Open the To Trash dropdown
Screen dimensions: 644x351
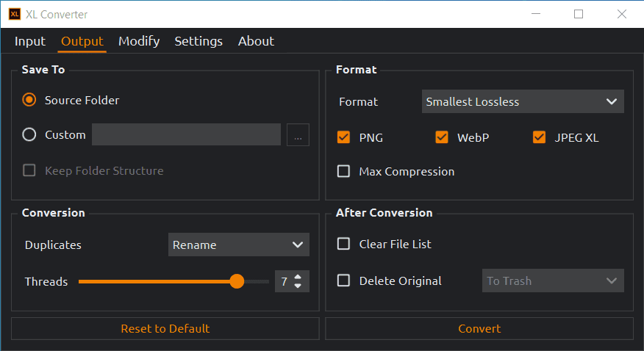pos(552,281)
